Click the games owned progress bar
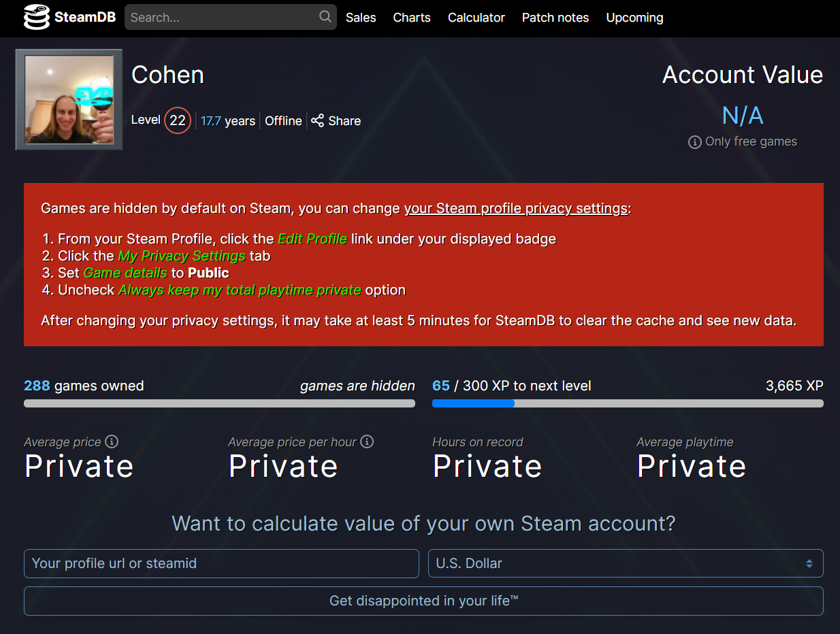The height and width of the screenshot is (634, 840). pyautogui.click(x=219, y=403)
